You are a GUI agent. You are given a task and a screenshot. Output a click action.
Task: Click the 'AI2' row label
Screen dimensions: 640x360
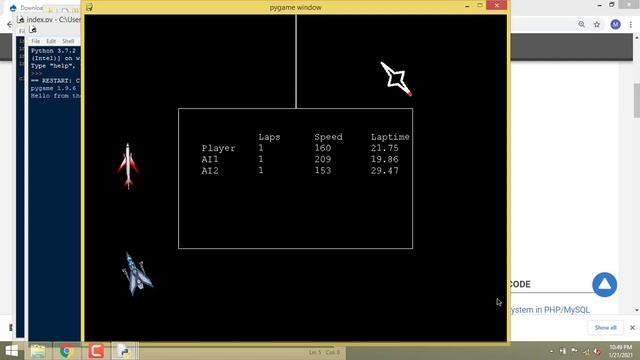pyautogui.click(x=210, y=171)
